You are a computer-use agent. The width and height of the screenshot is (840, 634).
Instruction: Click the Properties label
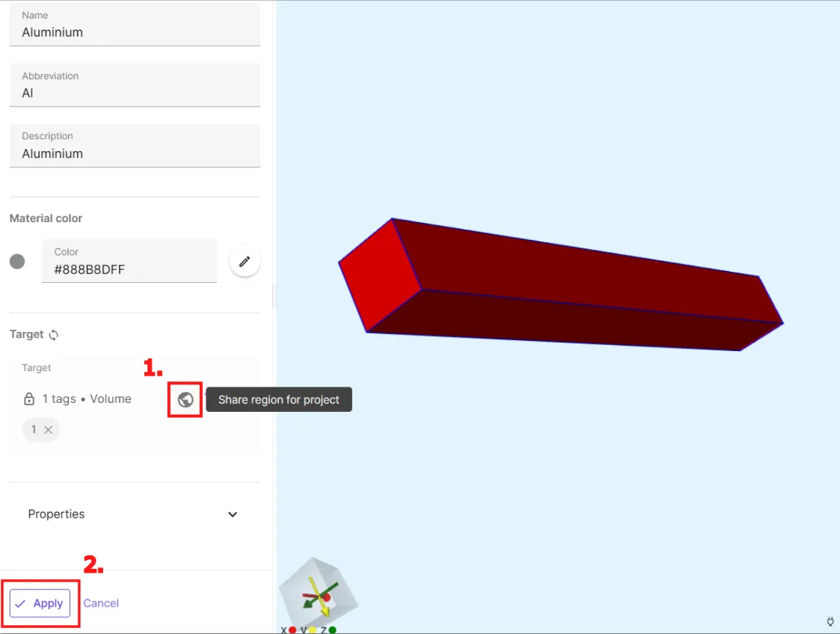click(x=56, y=515)
